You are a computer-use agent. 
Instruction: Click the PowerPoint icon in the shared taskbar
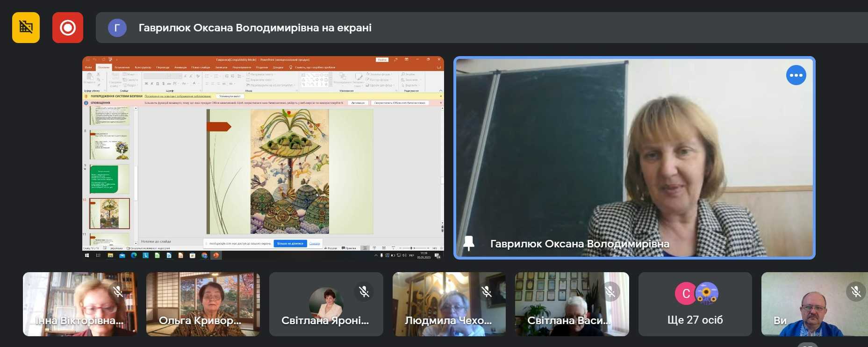tap(216, 255)
